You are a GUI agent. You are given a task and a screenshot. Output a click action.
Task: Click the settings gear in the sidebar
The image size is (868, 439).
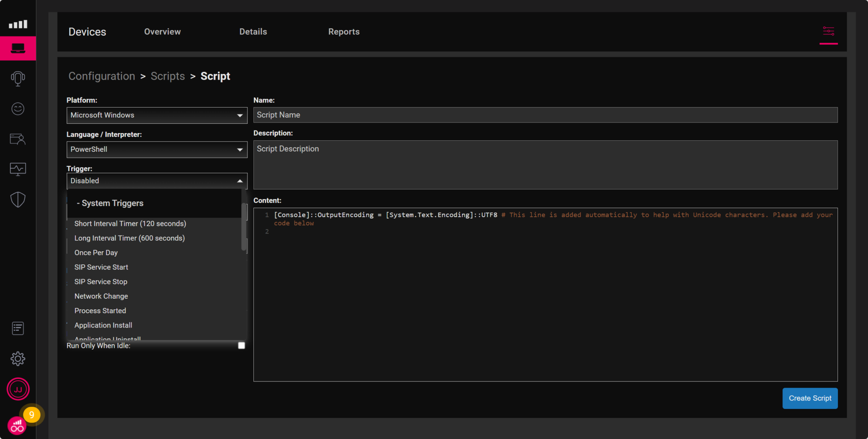tap(18, 358)
